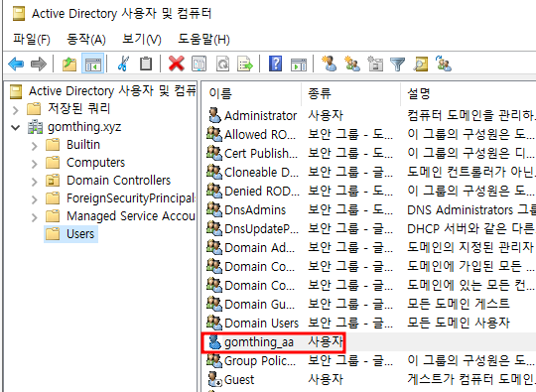Click the Refresh toolbar icon

click(x=222, y=64)
